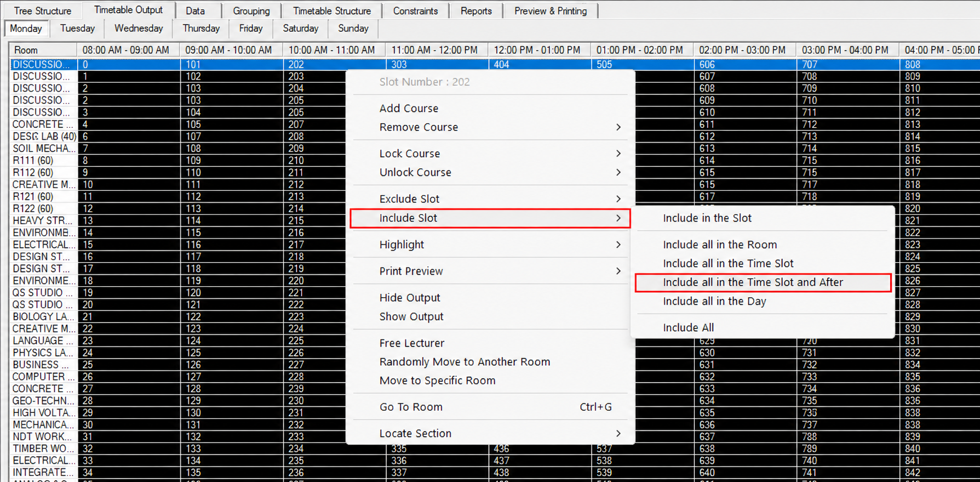Expand the Exclude Slot submenu arrow
Image resolution: width=980 pixels, height=482 pixels.
(618, 199)
